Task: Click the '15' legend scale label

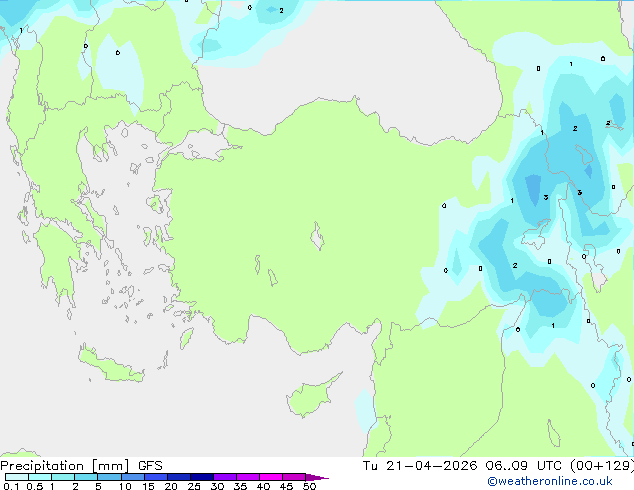Action: coord(148,486)
